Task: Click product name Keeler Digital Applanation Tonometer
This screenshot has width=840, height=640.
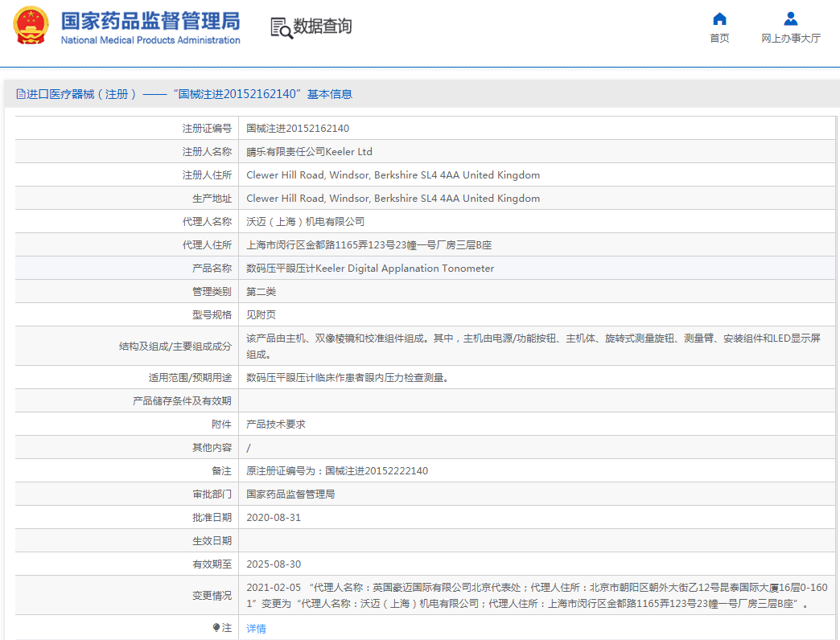Action: tap(370, 268)
